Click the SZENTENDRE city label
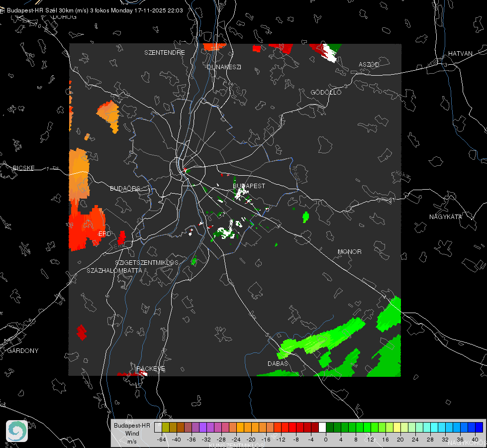487x448 pixels. coord(164,53)
